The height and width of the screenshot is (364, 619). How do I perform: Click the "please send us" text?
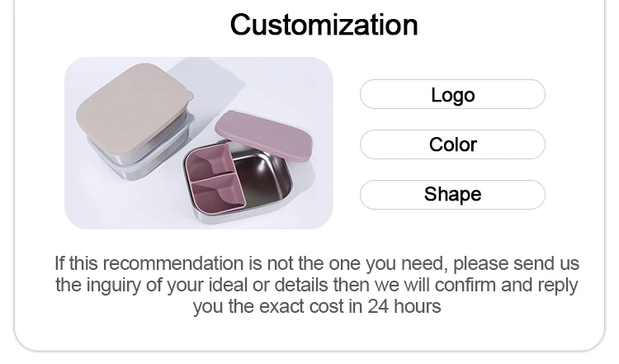pyautogui.click(x=516, y=264)
